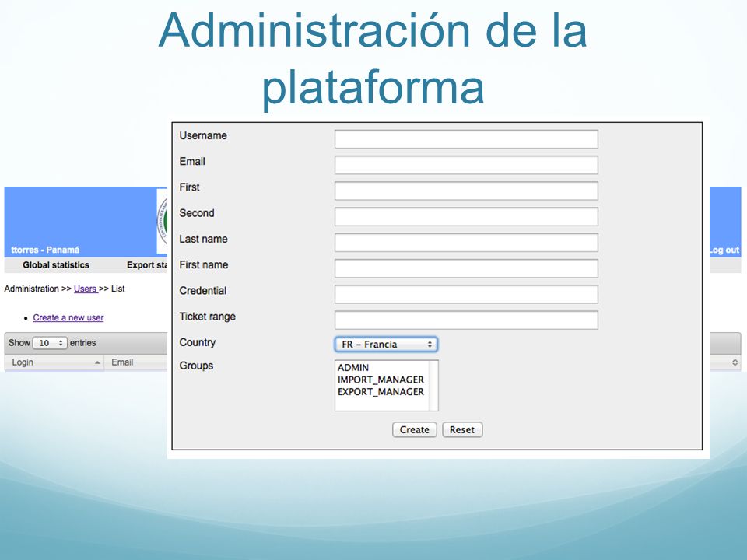Click the Second input box
This screenshot has height=560, width=747.
point(466,217)
